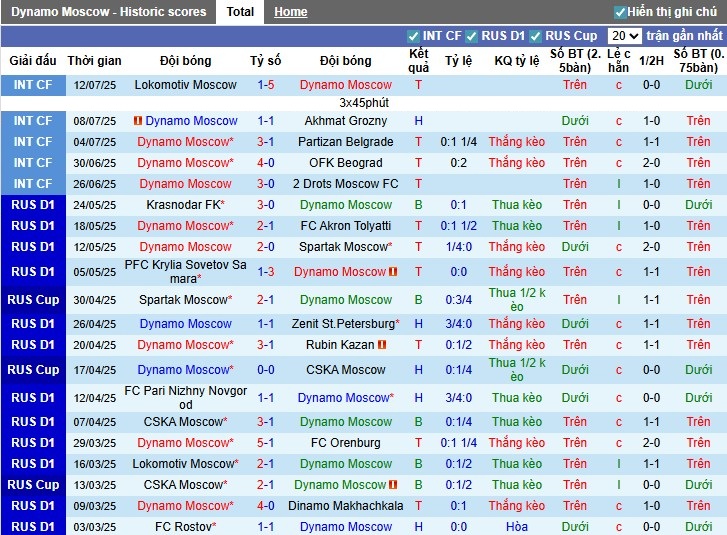This screenshot has width=727, height=535.
Task: Click red card icon after Dynamo Moscow on 05/05/25
Action: pos(394,272)
